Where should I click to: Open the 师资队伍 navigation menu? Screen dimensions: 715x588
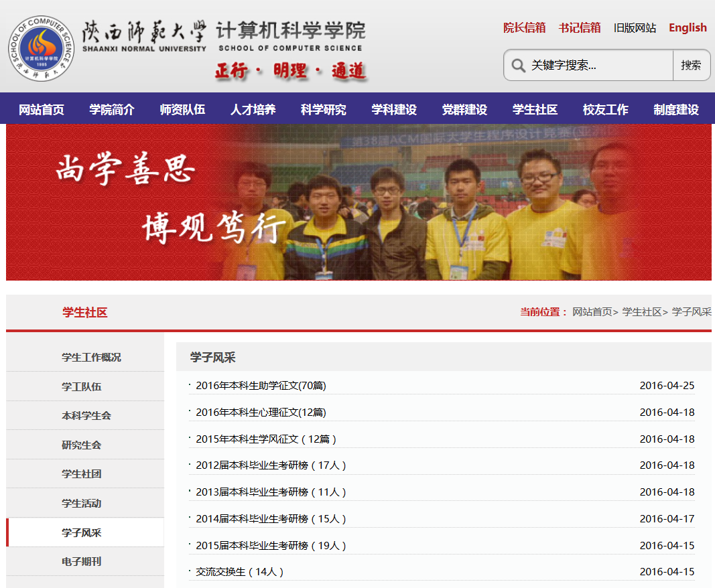[182, 110]
